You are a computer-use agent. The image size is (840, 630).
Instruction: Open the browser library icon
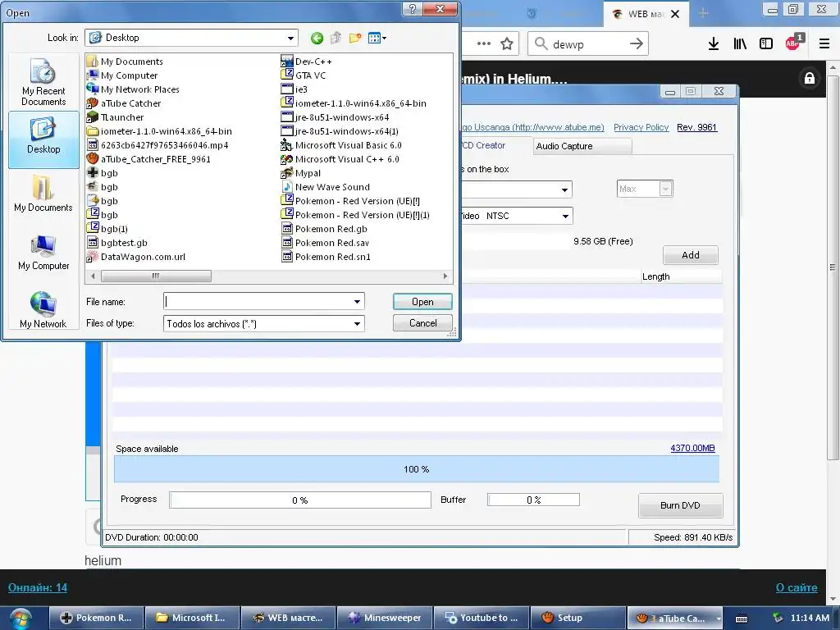[x=740, y=44]
